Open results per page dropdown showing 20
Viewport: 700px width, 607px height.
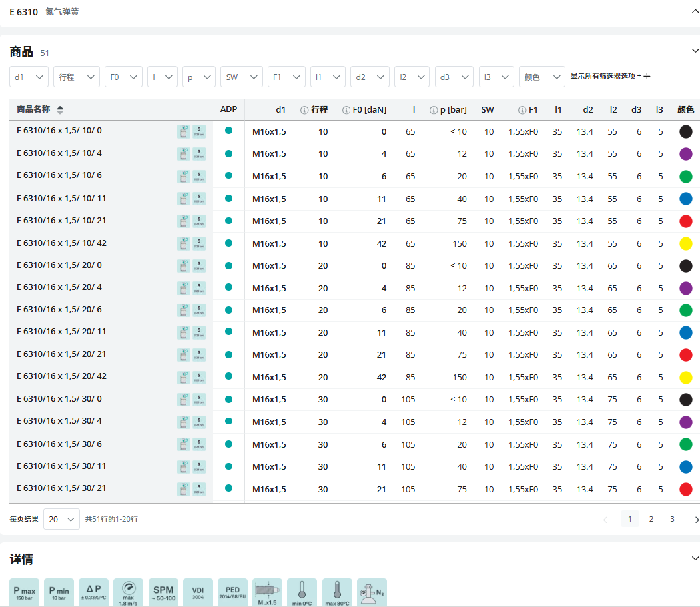61,519
